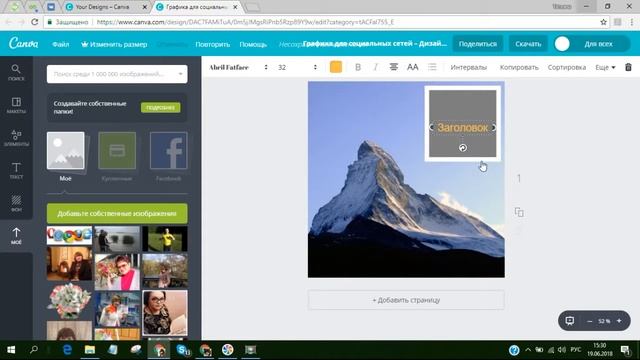Click the Поделиться share button
The image size is (640, 360).
click(x=478, y=44)
